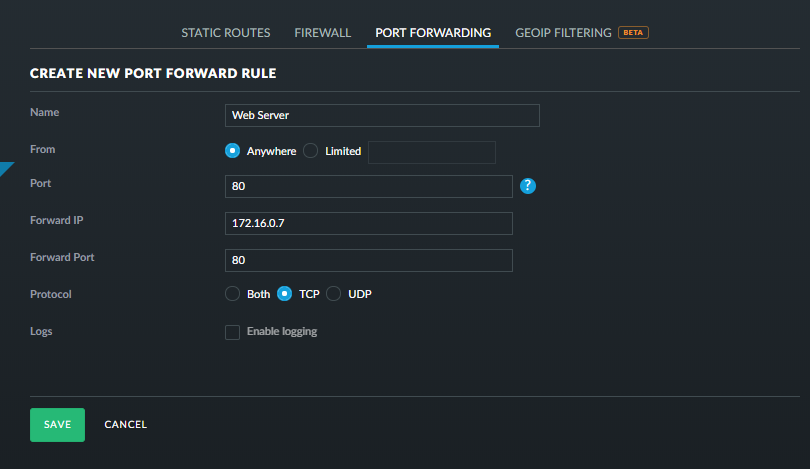Select the Port Forwarding tab

click(x=433, y=33)
